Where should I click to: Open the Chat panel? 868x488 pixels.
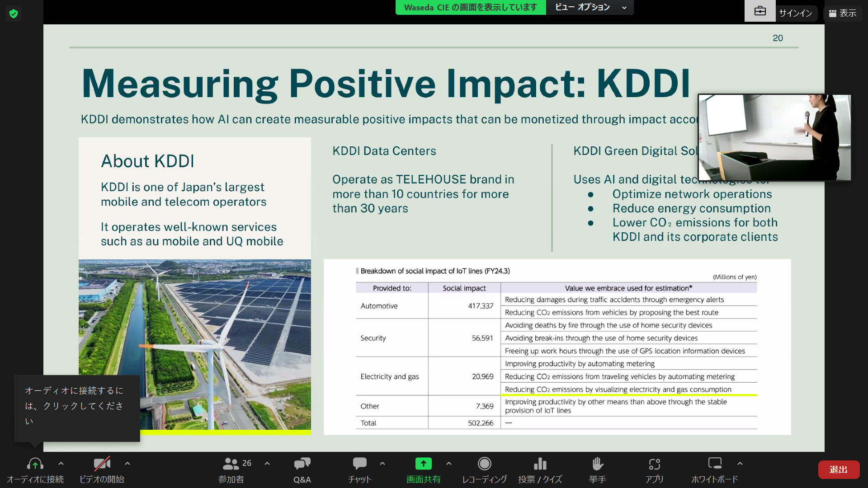click(359, 464)
